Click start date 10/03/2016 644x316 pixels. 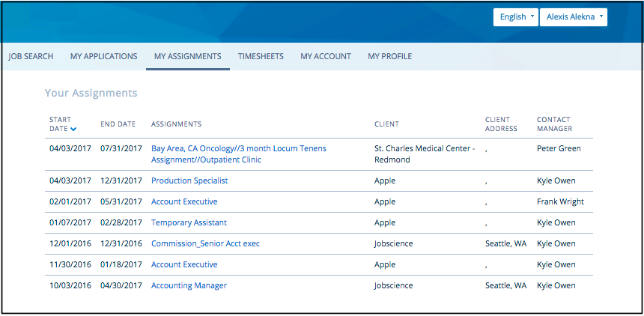point(70,285)
